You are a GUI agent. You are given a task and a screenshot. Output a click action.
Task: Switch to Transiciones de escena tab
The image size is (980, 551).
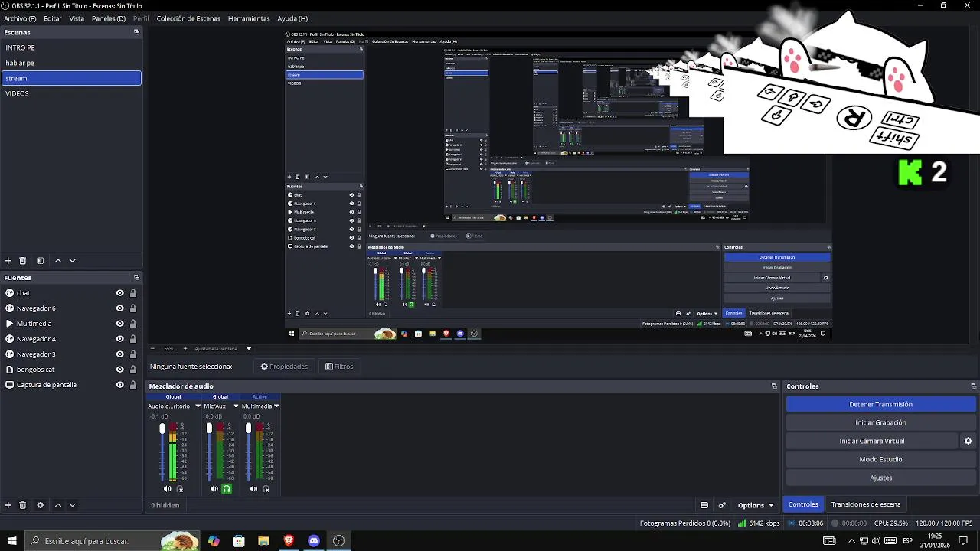(866, 504)
